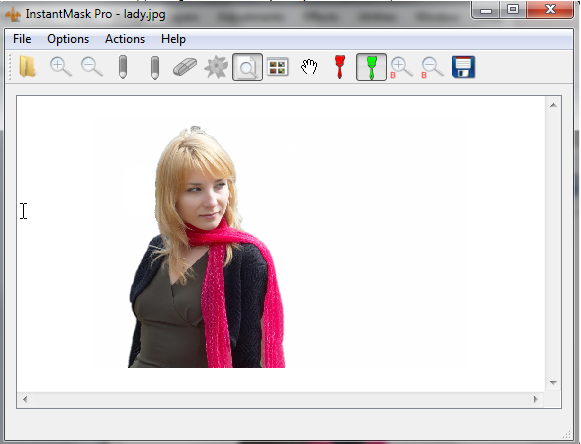Open the Help menu

pos(173,39)
